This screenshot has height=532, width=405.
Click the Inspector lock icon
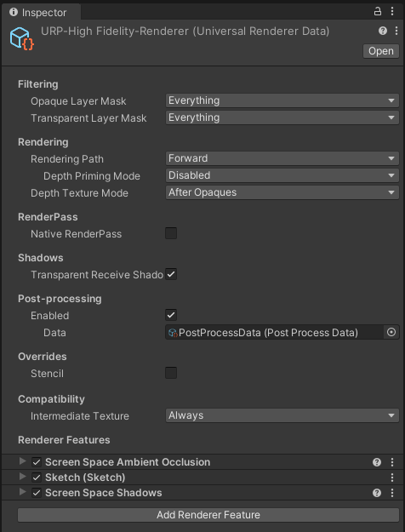378,11
